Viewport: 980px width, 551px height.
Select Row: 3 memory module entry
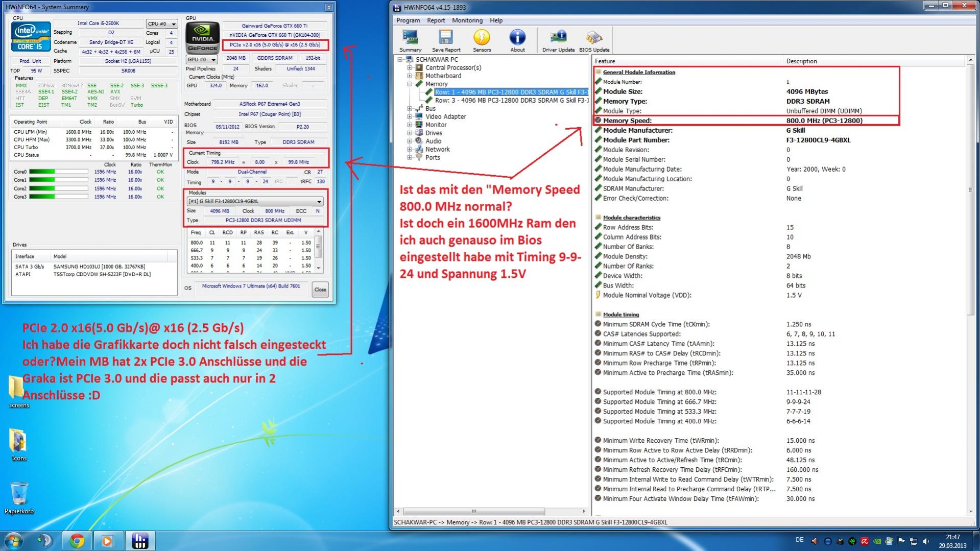(511, 100)
